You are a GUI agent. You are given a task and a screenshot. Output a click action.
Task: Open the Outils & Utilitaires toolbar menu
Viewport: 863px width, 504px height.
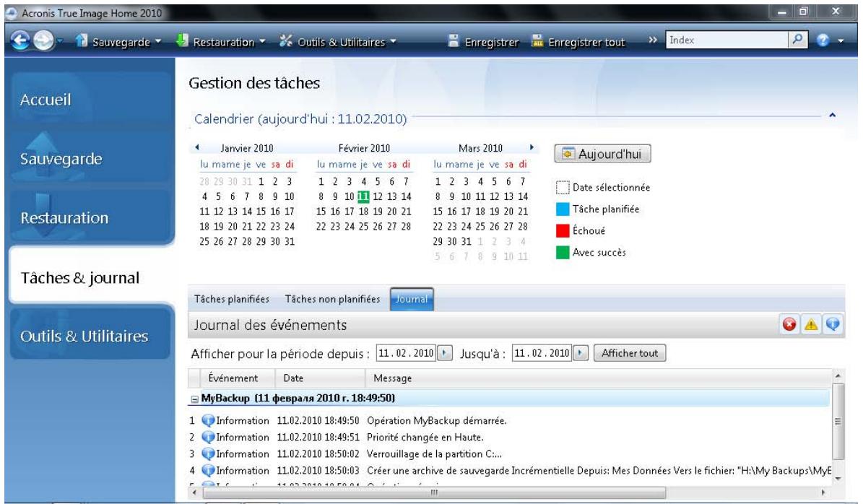pyautogui.click(x=337, y=41)
